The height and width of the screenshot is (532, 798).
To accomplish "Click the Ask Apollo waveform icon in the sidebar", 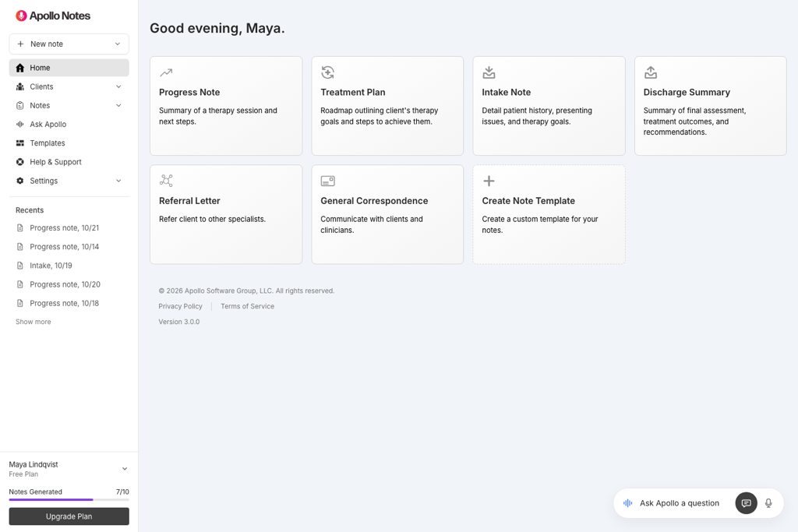I will click(x=19, y=124).
